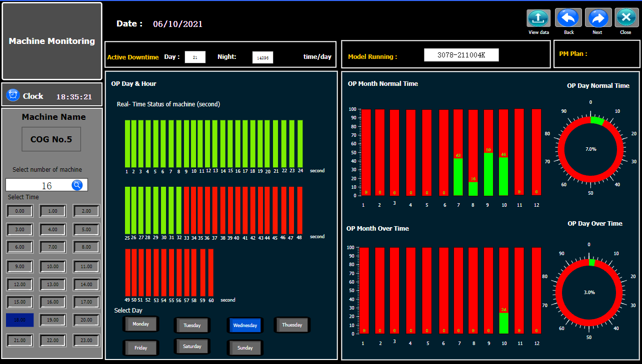Image resolution: width=642 pixels, height=364 pixels.
Task: Click month 10 green bar labeled 44
Action: 503,176
